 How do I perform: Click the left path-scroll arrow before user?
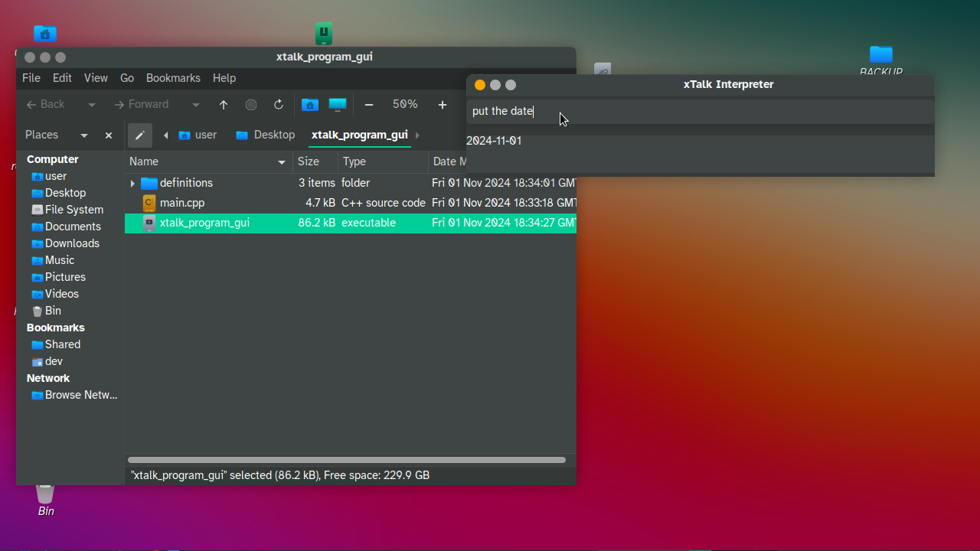(x=166, y=135)
